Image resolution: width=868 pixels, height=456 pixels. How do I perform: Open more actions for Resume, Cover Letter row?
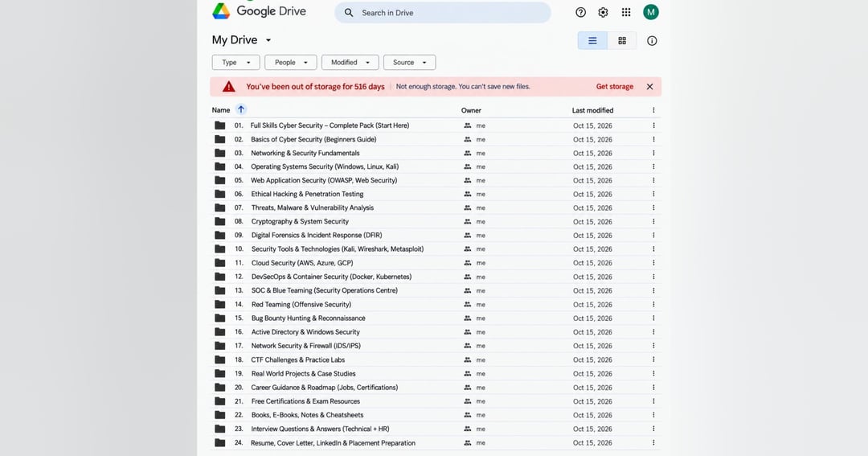pos(653,442)
